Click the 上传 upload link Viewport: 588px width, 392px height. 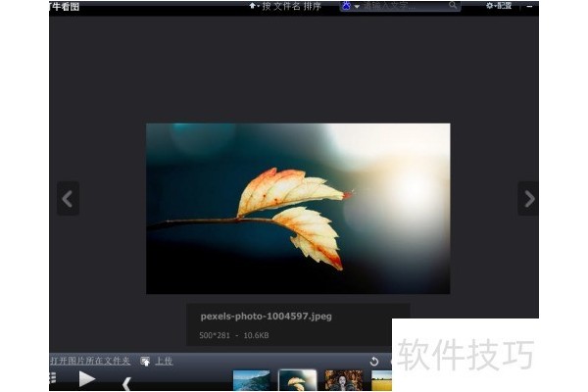(164, 362)
